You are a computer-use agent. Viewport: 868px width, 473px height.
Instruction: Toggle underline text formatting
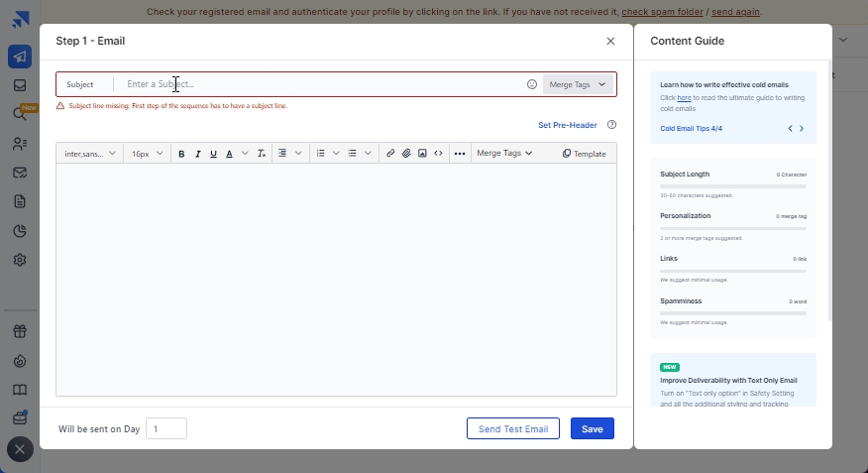pyautogui.click(x=213, y=154)
